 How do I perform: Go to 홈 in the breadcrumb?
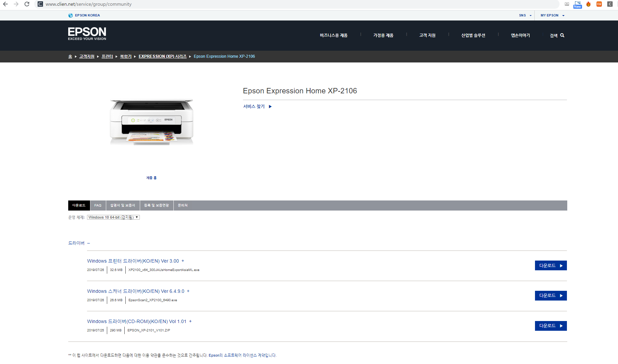tap(70, 56)
